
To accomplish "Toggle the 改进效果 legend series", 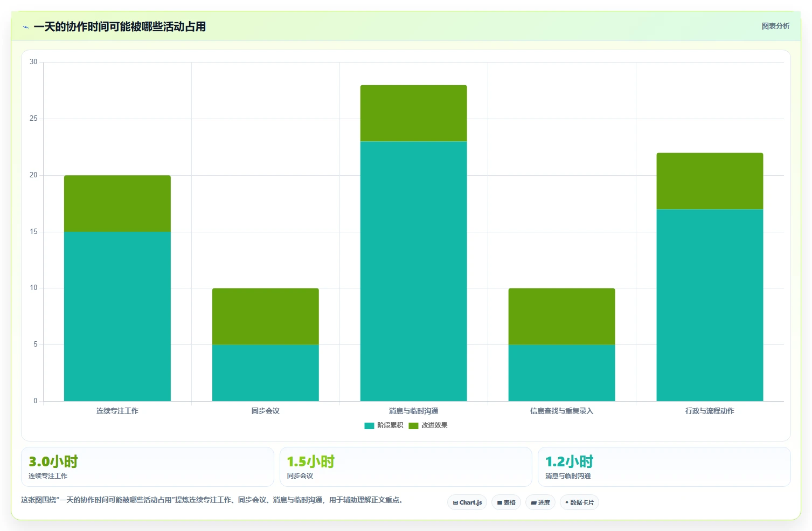I will pos(428,425).
